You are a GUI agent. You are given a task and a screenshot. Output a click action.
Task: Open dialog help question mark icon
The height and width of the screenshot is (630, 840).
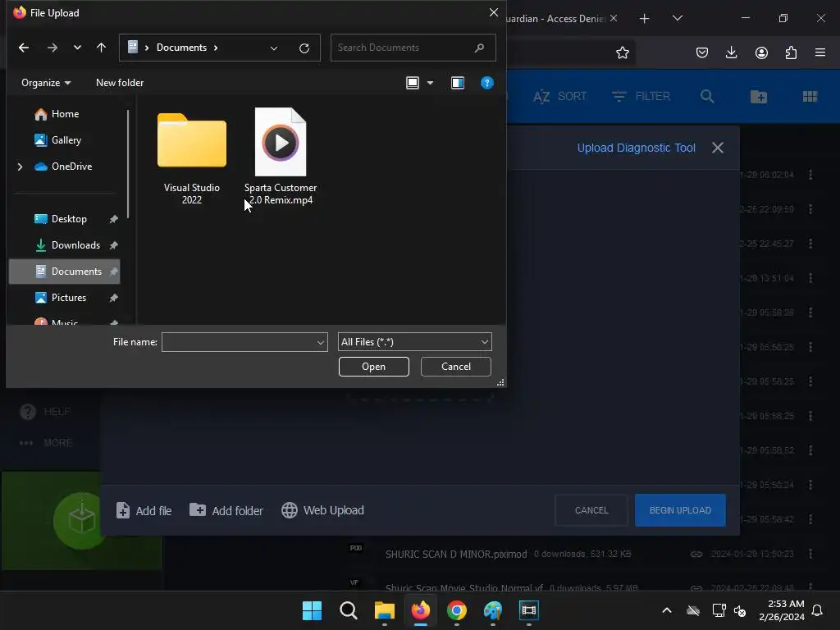pos(487,83)
